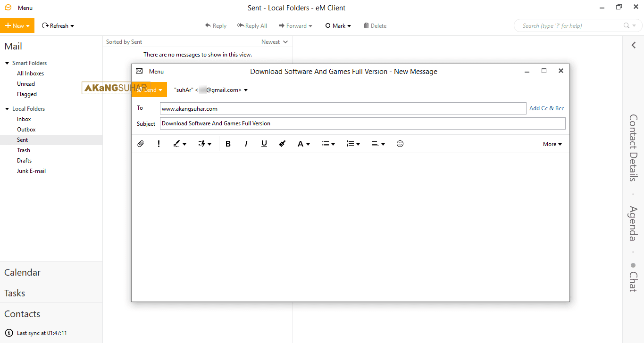This screenshot has height=343, width=644.
Task: Click the Refresh button
Action: pyautogui.click(x=55, y=26)
